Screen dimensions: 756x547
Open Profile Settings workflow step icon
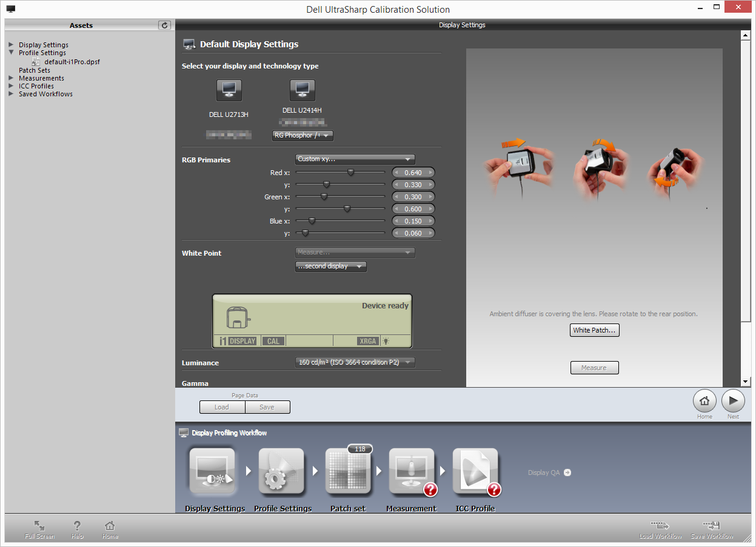281,471
